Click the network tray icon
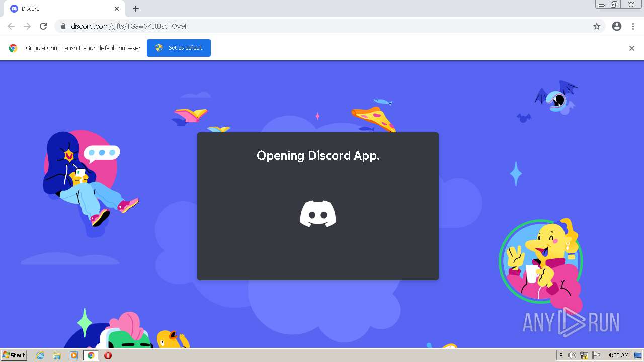Viewport: 644px width, 362px height. tap(584, 355)
